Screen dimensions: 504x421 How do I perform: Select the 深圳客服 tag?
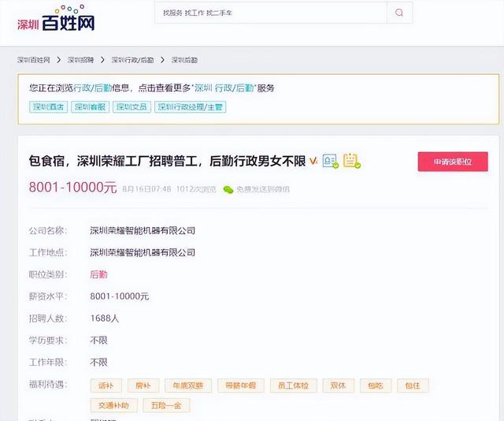91,107
